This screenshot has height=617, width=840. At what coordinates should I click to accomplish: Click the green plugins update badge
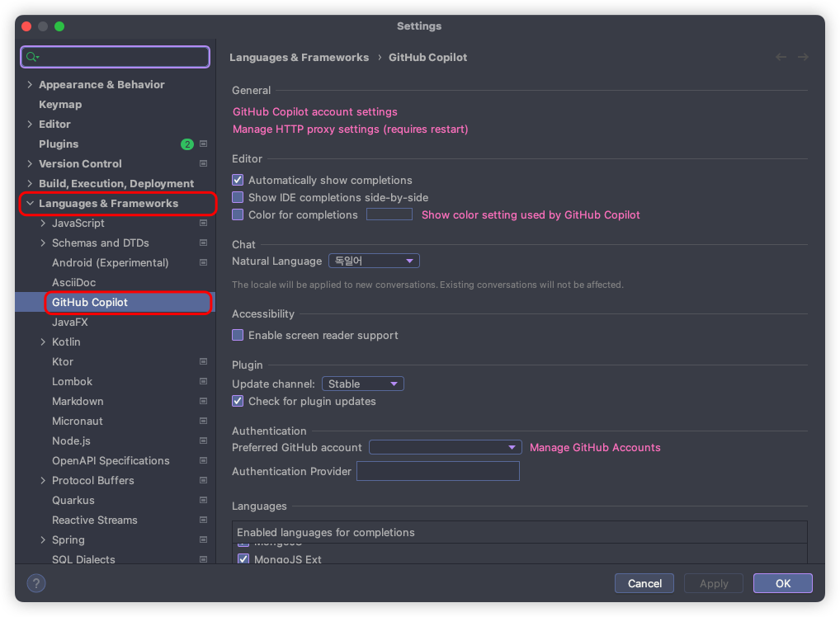(187, 144)
